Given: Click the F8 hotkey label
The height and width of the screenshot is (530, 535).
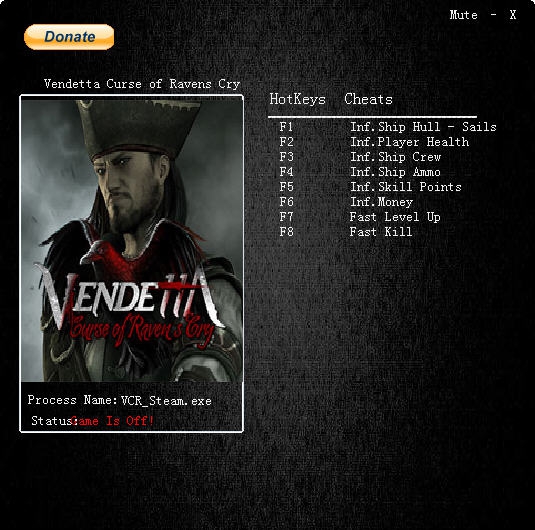Looking at the screenshot, I should point(286,232).
